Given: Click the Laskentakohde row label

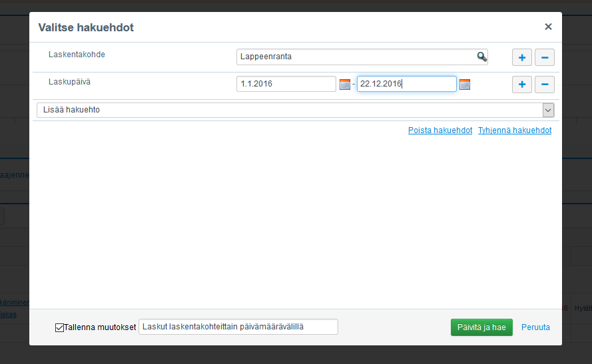Looking at the screenshot, I should point(77,55).
